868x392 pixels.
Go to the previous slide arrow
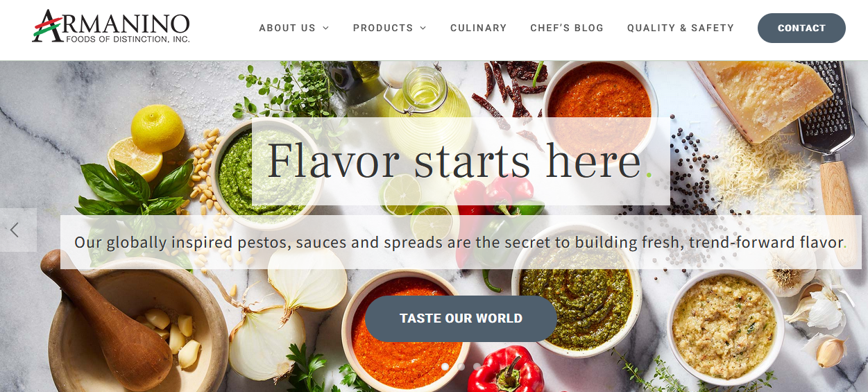(x=15, y=230)
